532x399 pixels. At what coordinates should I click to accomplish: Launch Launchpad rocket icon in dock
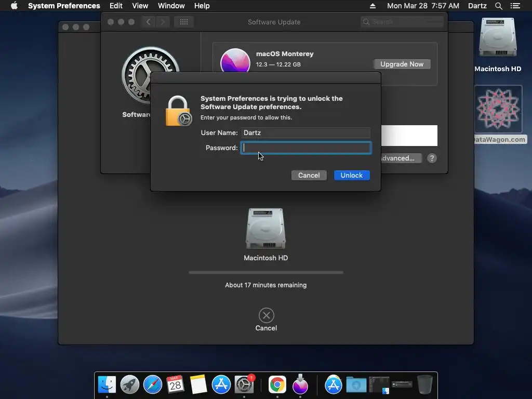tap(129, 384)
